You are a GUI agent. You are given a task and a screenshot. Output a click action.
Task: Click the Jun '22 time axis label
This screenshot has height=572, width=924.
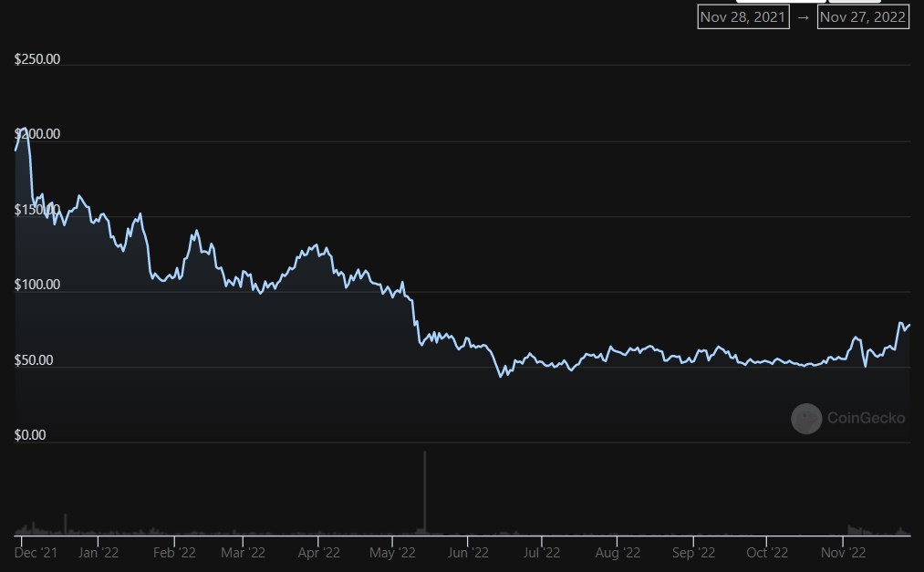coord(468,553)
